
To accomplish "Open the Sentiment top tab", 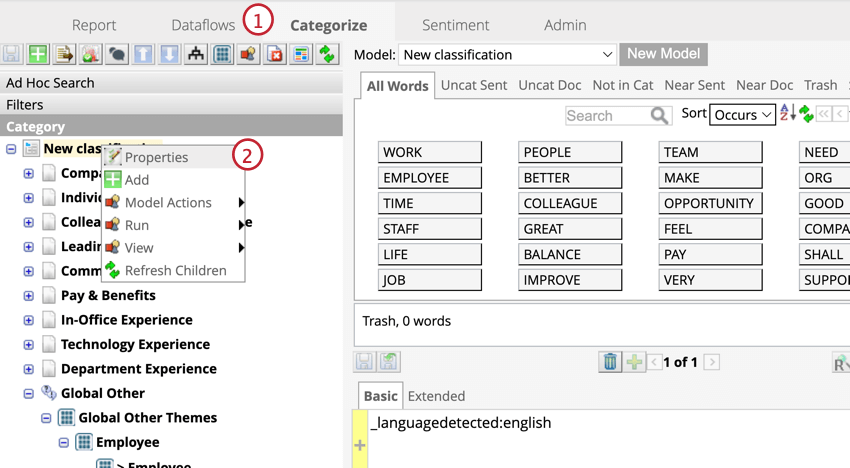I will click(455, 25).
